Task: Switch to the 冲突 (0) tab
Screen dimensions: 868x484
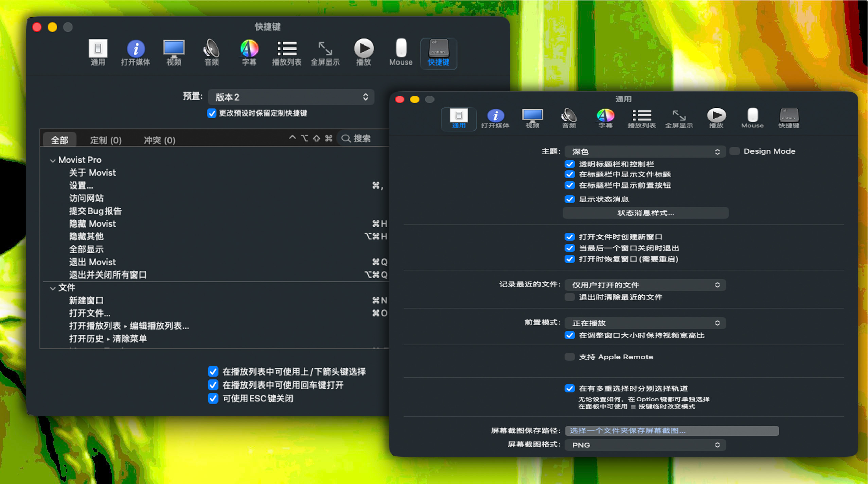Action: (159, 140)
